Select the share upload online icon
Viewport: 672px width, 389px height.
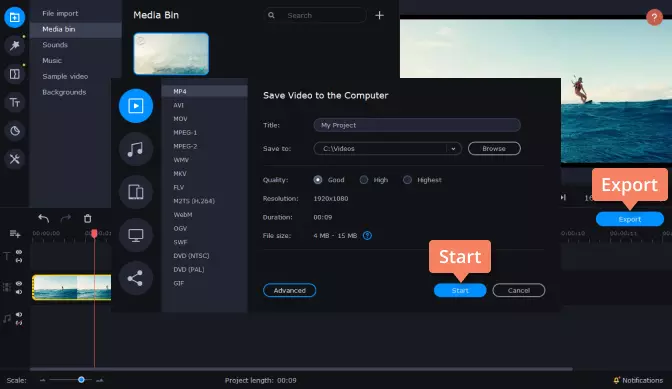coord(136,278)
